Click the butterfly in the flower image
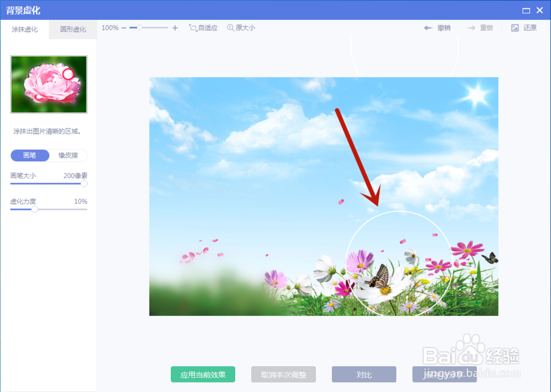This screenshot has height=392, width=551. [379, 276]
